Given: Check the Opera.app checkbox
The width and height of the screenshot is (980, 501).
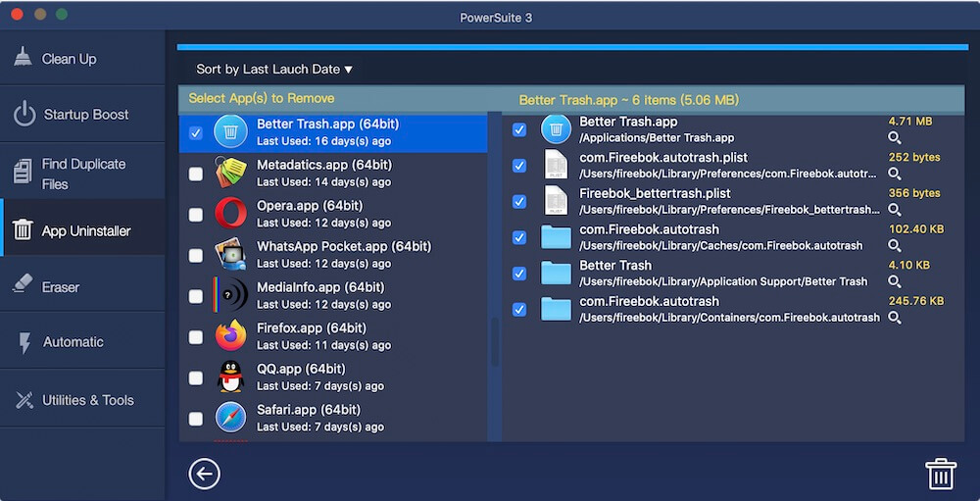Looking at the screenshot, I should point(196,215).
